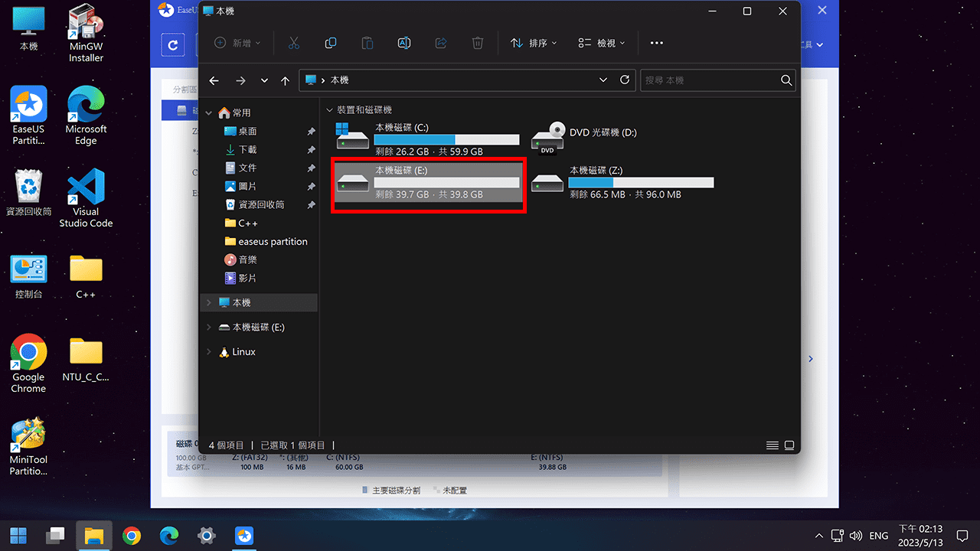
Task: Click the Copy icon
Action: click(330, 43)
